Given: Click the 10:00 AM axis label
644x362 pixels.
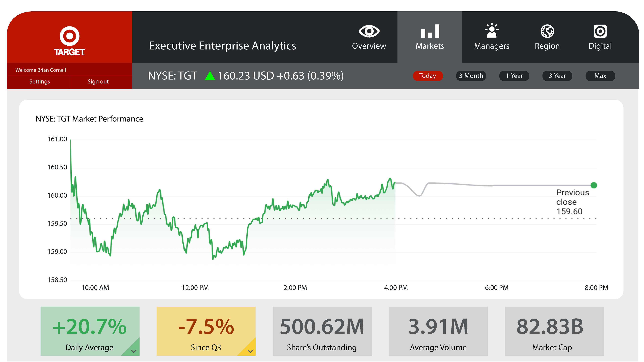Looking at the screenshot, I should click(x=95, y=288).
